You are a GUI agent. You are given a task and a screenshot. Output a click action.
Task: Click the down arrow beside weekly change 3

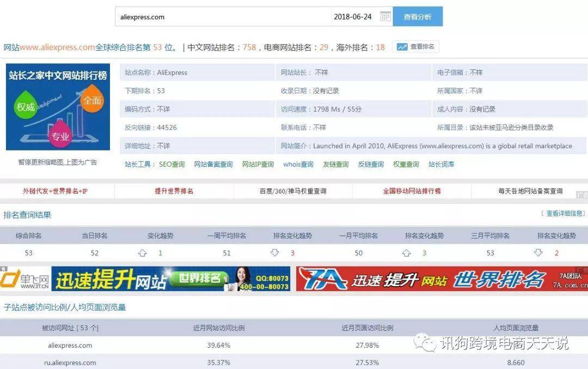tap(275, 253)
